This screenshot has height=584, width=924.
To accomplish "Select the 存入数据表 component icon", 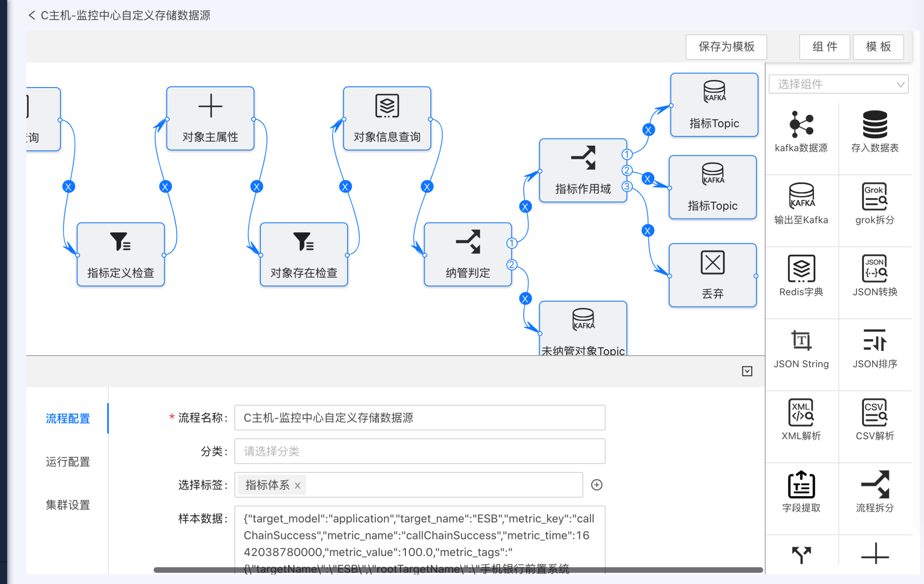I will (875, 125).
